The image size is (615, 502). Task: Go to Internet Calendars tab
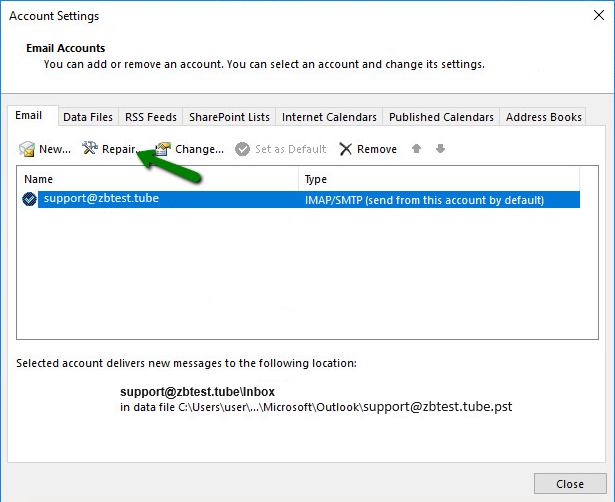tap(329, 117)
